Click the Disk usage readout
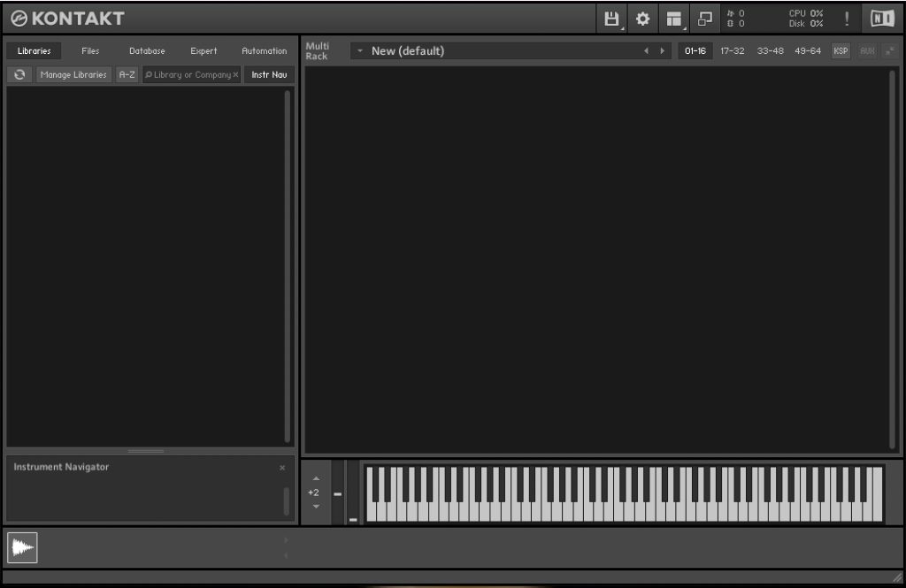The height and width of the screenshot is (588, 906). click(806, 24)
